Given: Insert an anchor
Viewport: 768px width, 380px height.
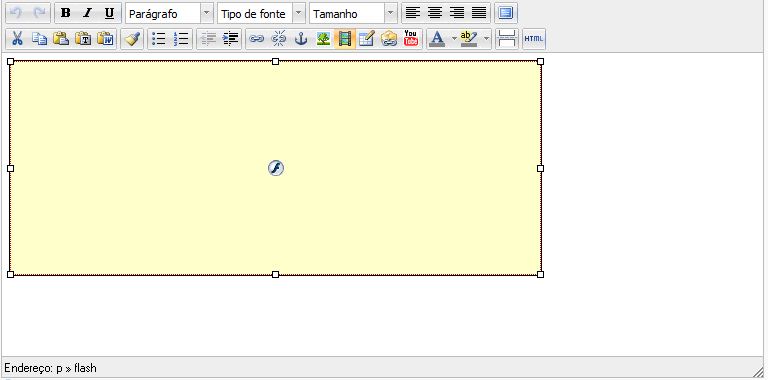Looking at the screenshot, I should (301, 39).
